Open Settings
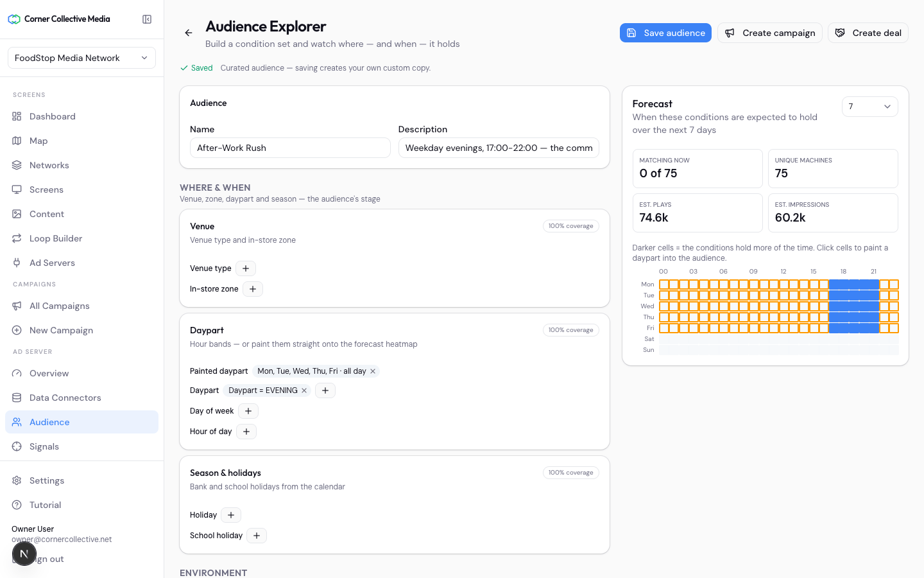This screenshot has height=578, width=924. tap(81, 480)
